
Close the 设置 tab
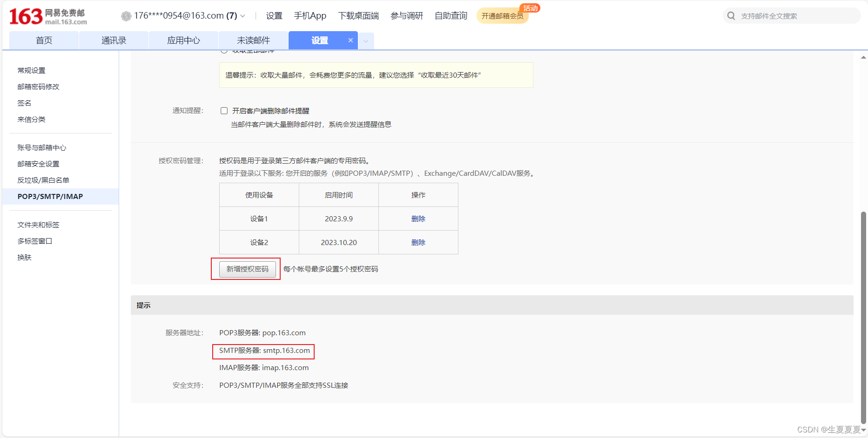pos(350,40)
